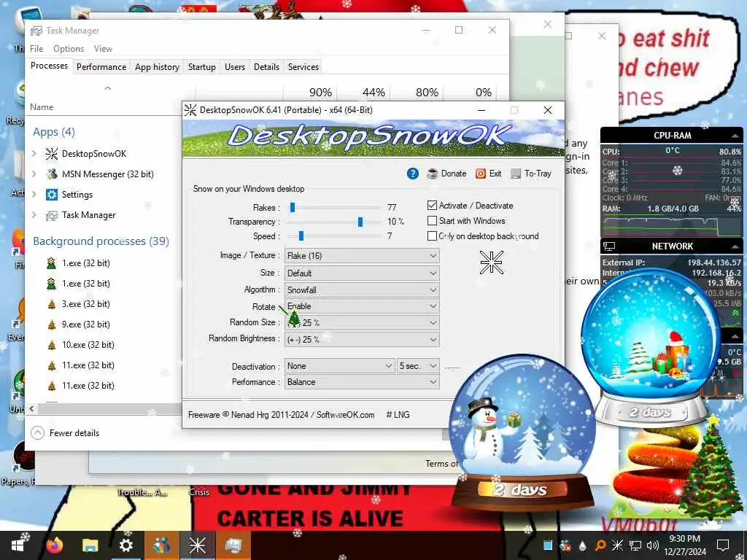The width and height of the screenshot is (747, 560).
Task: Click the Task Manager icon in the Apps list
Action: [52, 215]
